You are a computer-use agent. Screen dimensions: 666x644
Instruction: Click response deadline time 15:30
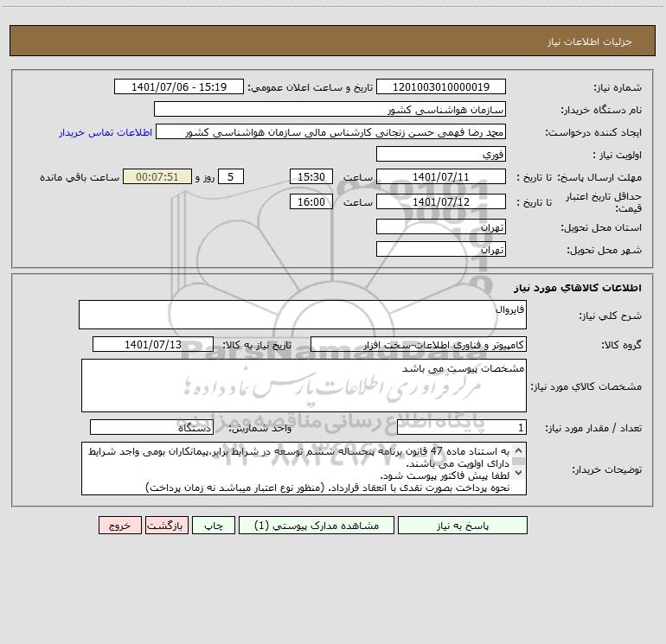pos(311,176)
